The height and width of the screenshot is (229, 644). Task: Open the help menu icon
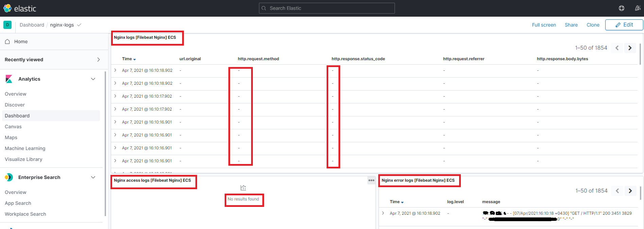[x=622, y=8]
